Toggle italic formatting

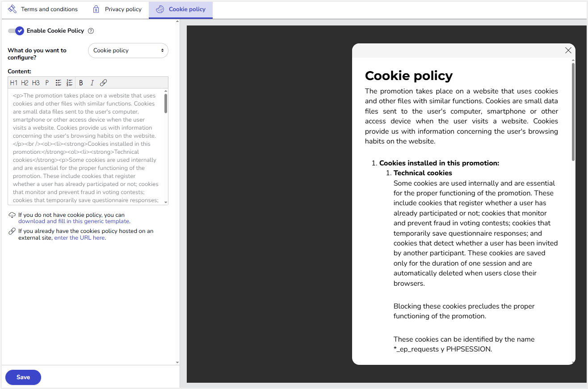[92, 83]
